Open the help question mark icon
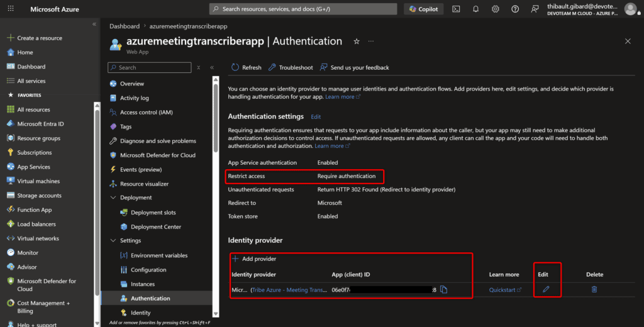 (515, 9)
